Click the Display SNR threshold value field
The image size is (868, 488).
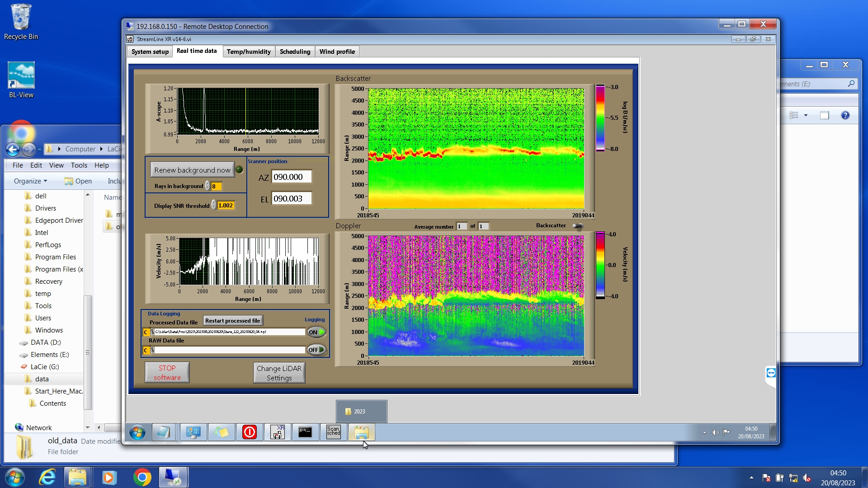226,206
